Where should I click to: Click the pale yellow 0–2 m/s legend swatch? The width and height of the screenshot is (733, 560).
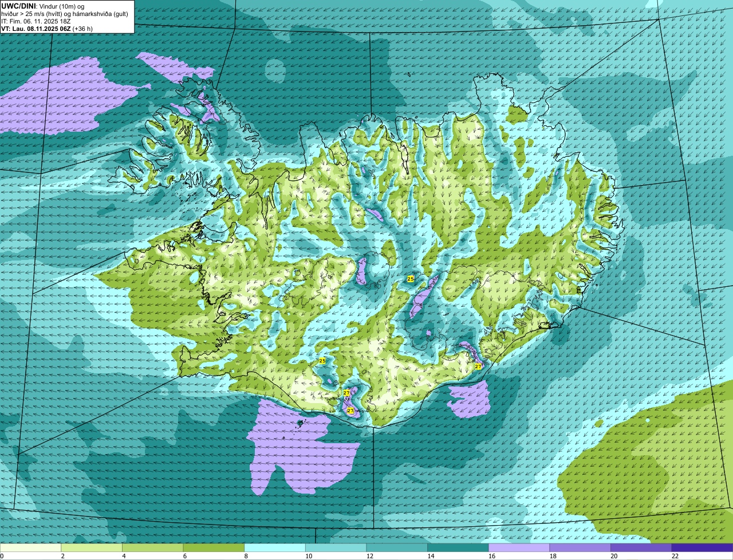coord(31,547)
